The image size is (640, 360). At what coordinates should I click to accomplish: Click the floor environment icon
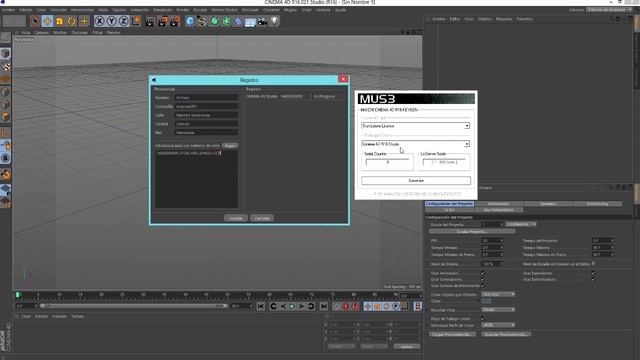[250, 21]
